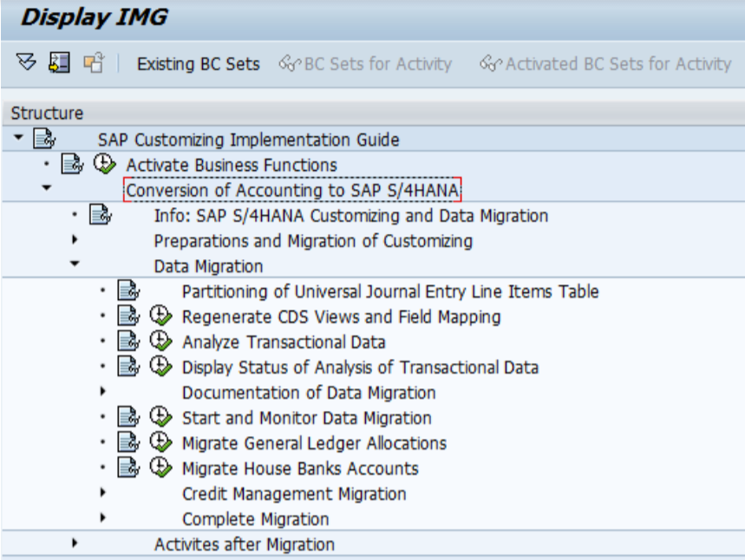Select Display Status of Analysis of Transactional Data
This screenshot has width=745, height=560.
click(360, 368)
